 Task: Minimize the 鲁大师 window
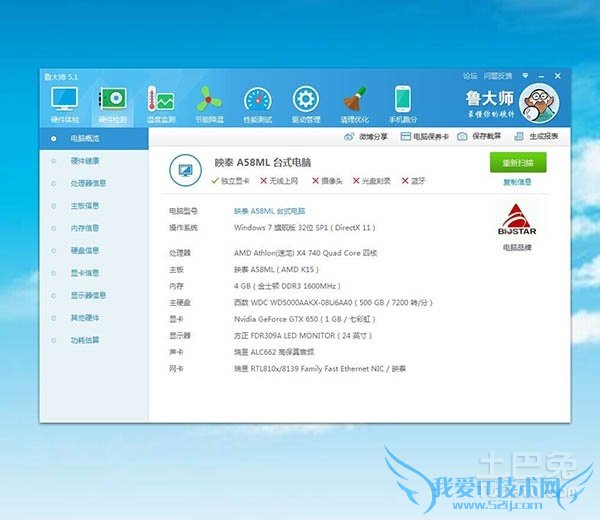tap(541, 77)
